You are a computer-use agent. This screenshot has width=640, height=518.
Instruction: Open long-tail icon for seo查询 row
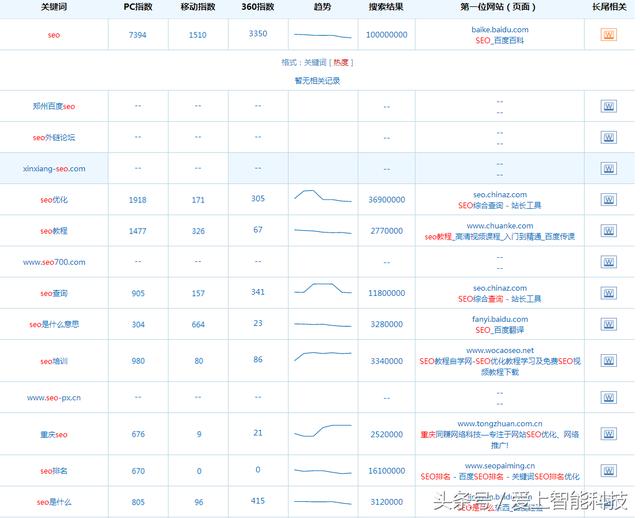609,293
